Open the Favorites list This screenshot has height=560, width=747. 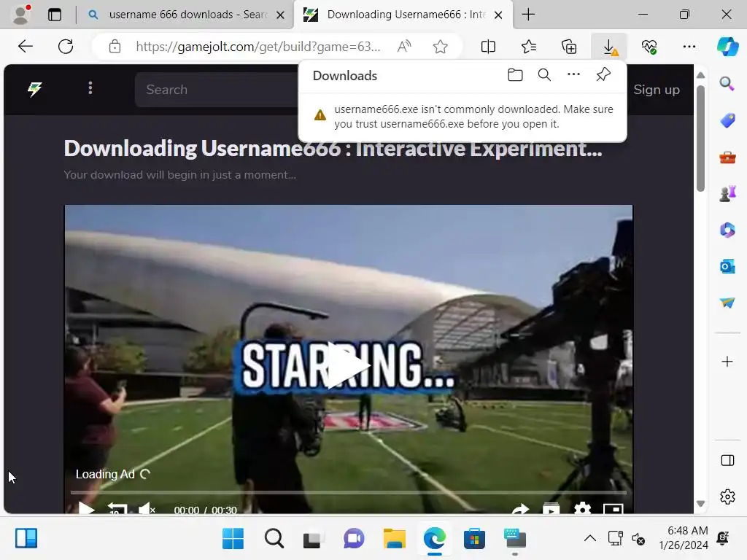pyautogui.click(x=529, y=47)
